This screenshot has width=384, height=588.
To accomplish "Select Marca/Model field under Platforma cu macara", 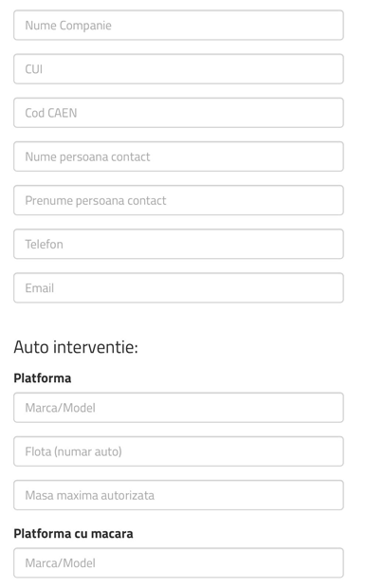I will (178, 563).
